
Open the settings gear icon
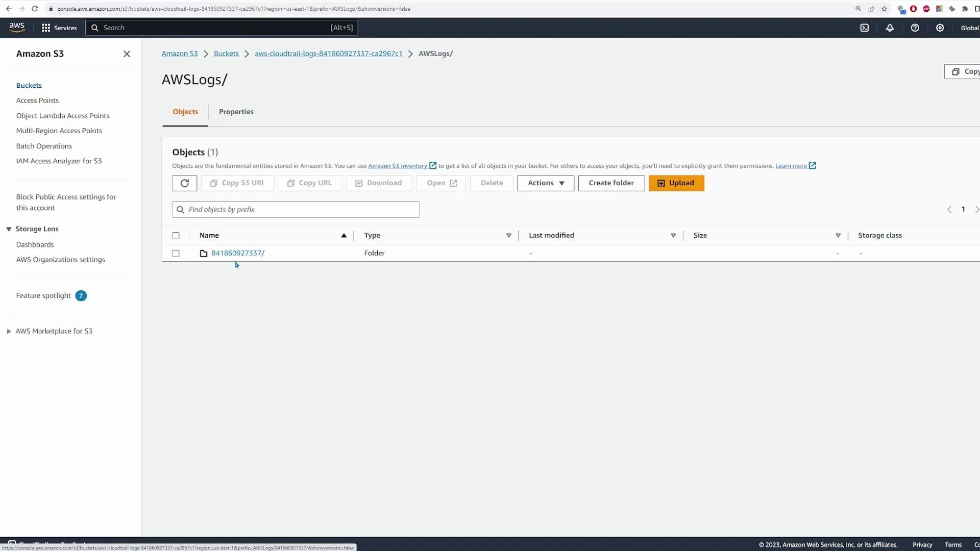pos(940,28)
